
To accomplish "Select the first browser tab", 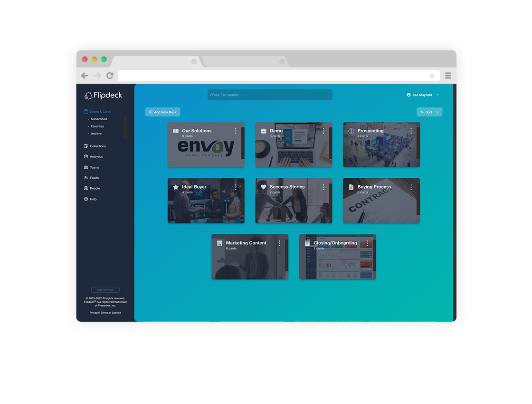I will 157,61.
